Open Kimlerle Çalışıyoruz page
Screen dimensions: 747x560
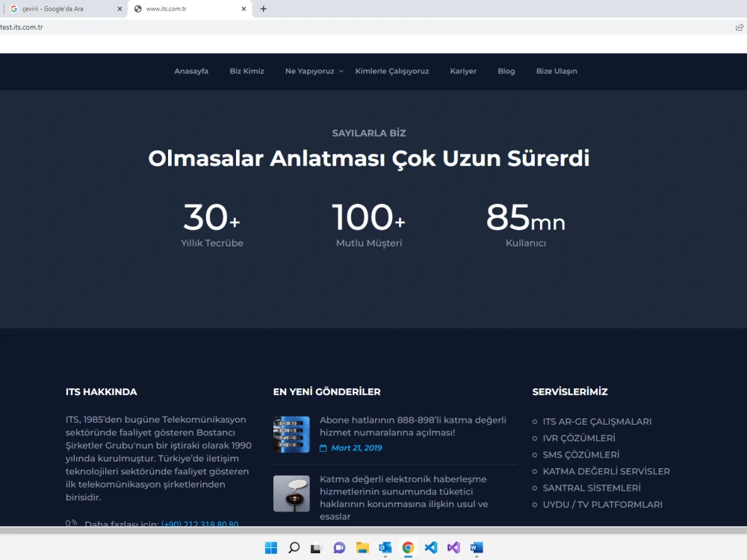392,71
